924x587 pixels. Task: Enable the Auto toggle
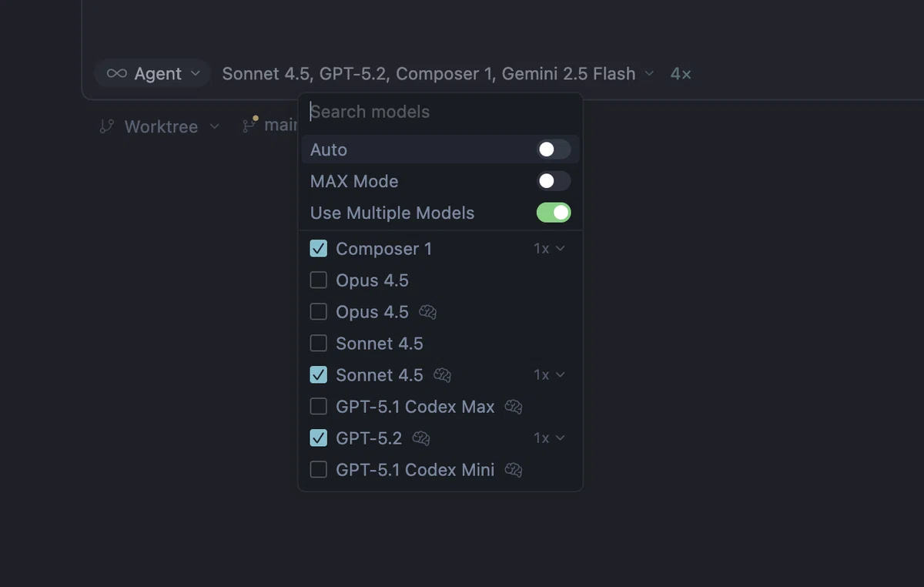pyautogui.click(x=554, y=149)
